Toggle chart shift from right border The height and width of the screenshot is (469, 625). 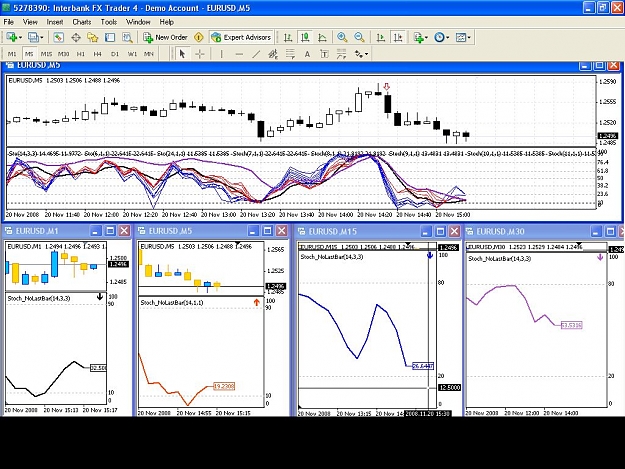click(x=398, y=37)
